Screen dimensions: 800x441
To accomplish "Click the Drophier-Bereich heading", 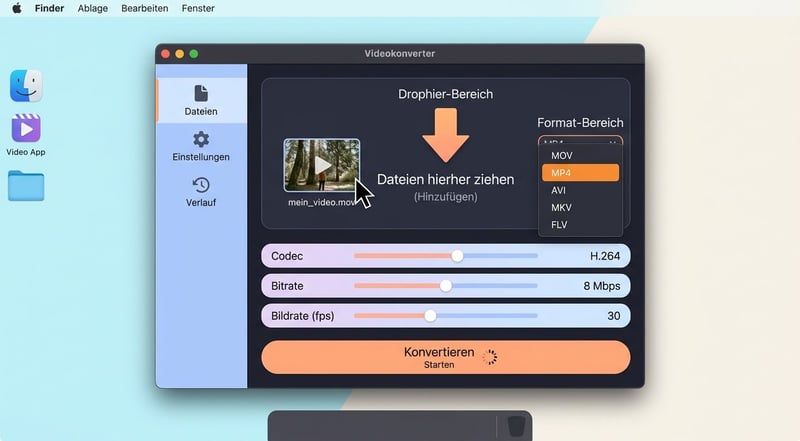I will 445,94.
